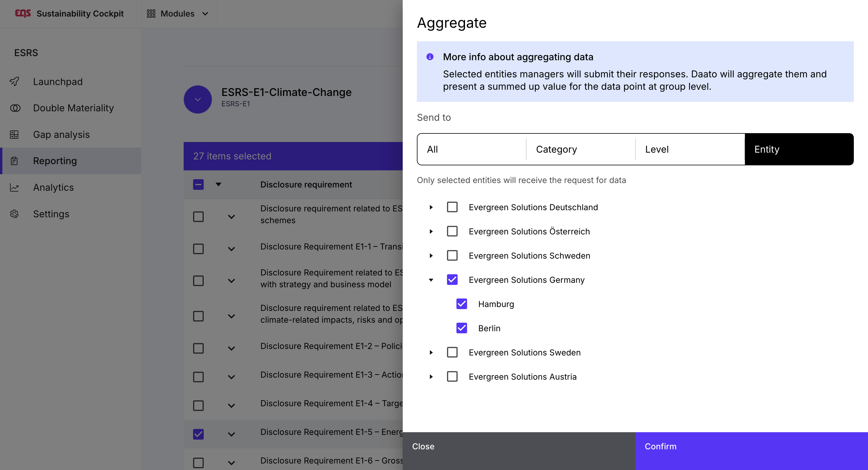This screenshot has height=470, width=868.
Task: Switch to the Category tab
Action: [580, 149]
